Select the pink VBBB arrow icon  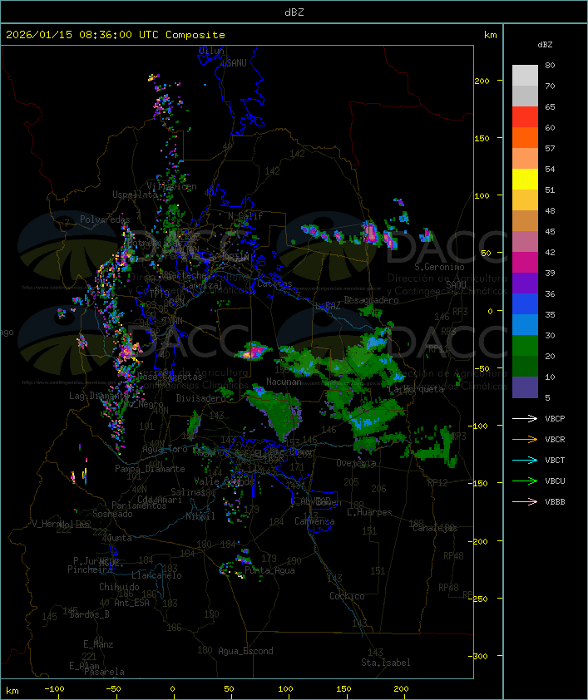525,501
